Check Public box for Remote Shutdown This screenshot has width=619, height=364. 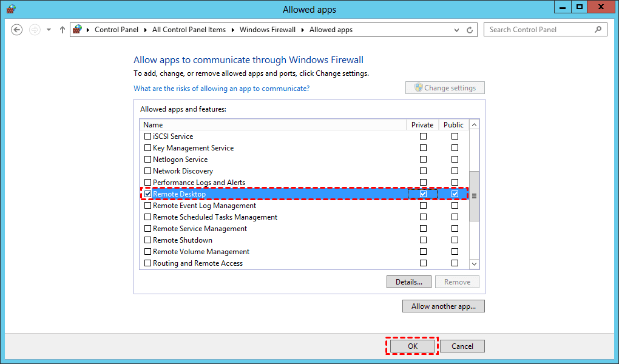(x=455, y=240)
